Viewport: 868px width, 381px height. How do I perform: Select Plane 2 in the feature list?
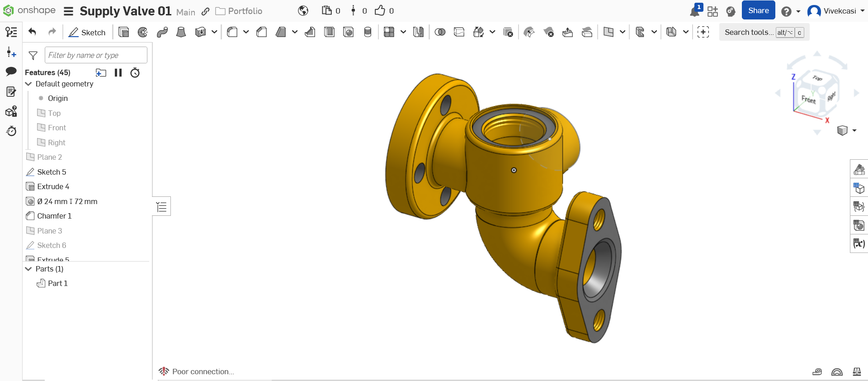(x=49, y=157)
